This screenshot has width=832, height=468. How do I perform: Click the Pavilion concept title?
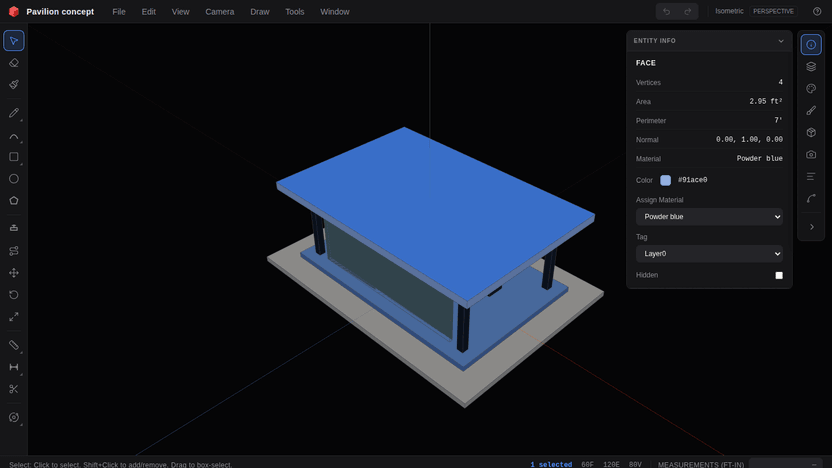[x=60, y=12]
